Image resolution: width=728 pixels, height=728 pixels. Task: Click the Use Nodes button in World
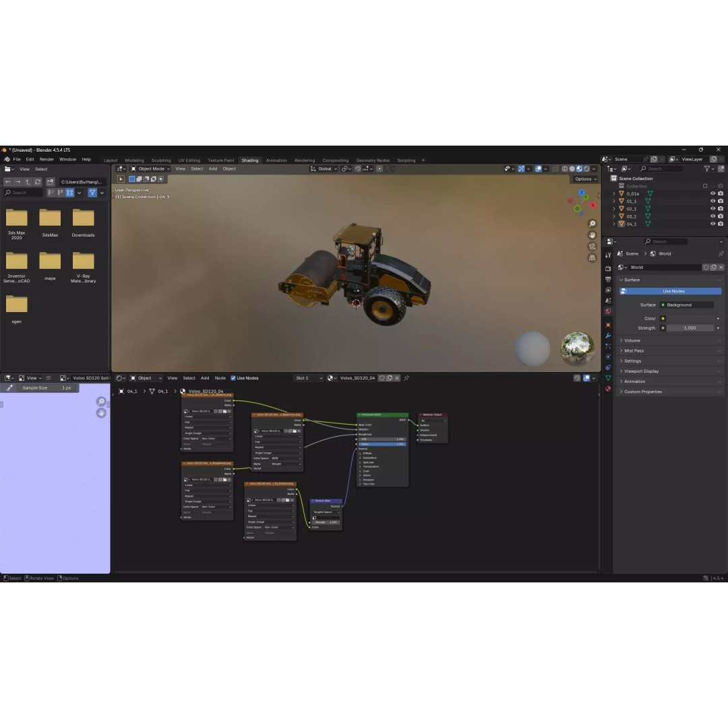671,291
